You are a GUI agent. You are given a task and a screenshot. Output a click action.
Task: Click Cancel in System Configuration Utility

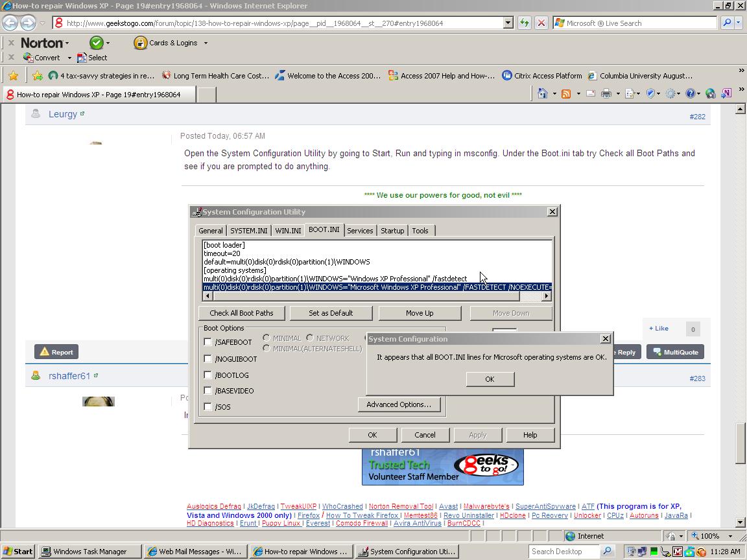[425, 435]
